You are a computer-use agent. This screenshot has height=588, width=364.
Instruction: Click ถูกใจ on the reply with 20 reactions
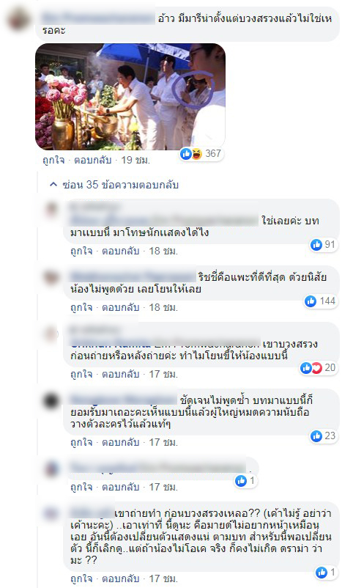coord(81,374)
